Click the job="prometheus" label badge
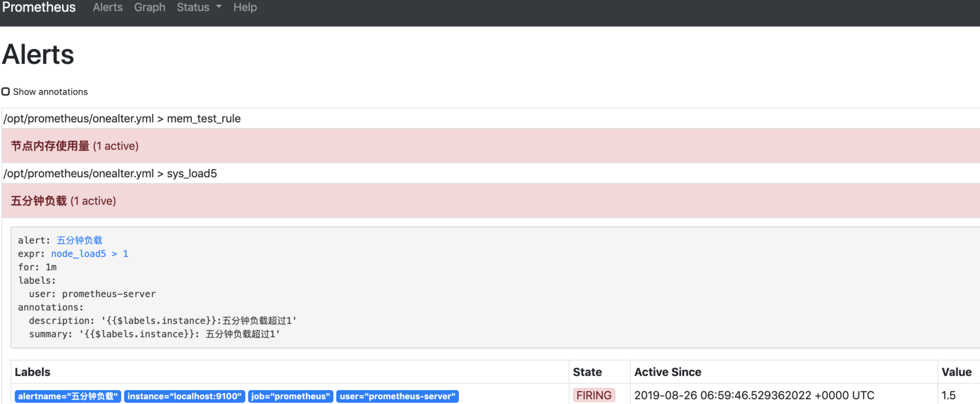Screen dimensions: 980x404 click(291, 396)
